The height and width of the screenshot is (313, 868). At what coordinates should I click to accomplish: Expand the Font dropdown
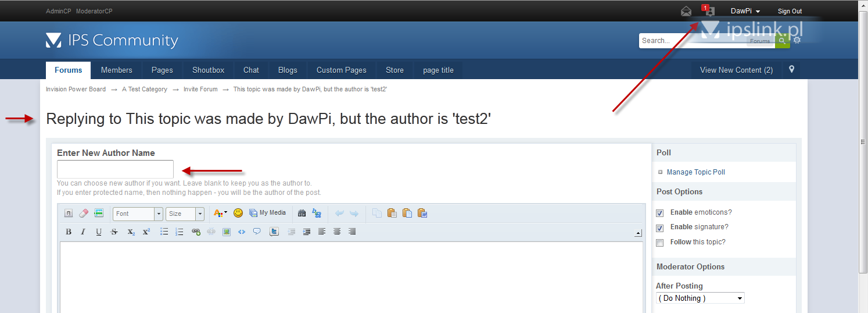click(x=138, y=214)
